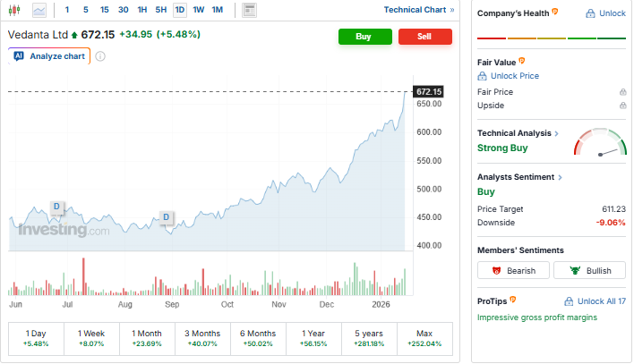The width and height of the screenshot is (634, 364).
Task: Switch to candlestick chart type
Action: 14,10
